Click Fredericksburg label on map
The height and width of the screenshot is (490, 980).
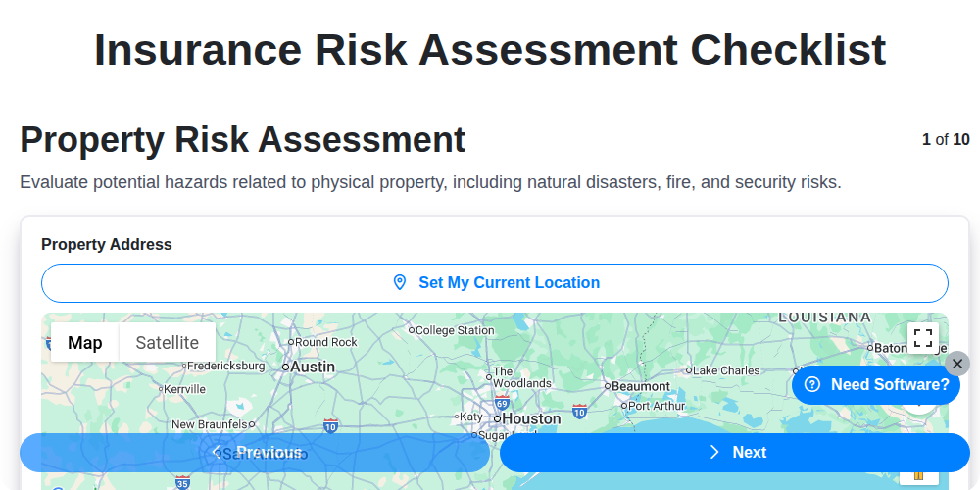tap(225, 366)
